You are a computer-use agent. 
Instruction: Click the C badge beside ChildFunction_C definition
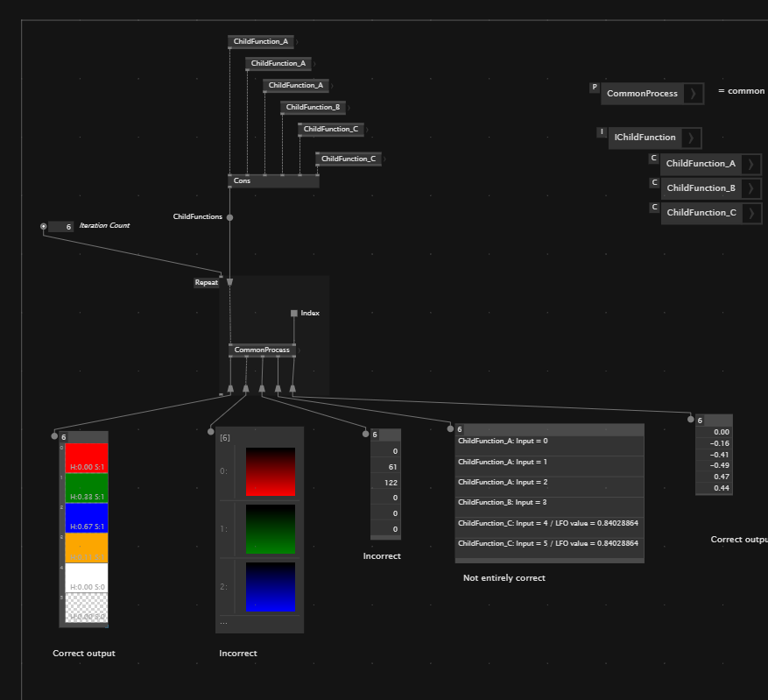point(653,208)
